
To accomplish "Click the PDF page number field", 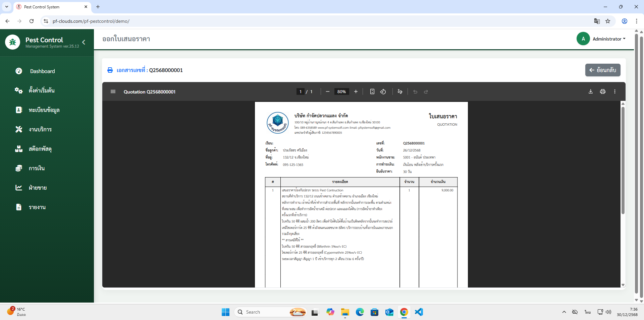I will point(301,91).
